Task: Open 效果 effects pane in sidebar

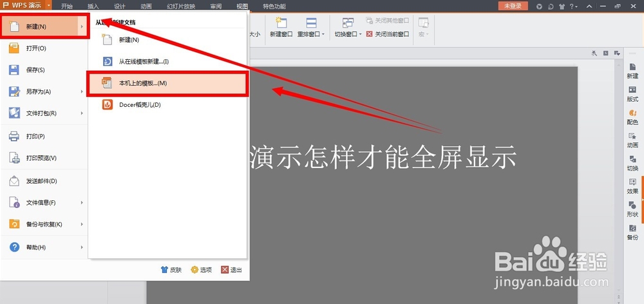Action: point(632,186)
